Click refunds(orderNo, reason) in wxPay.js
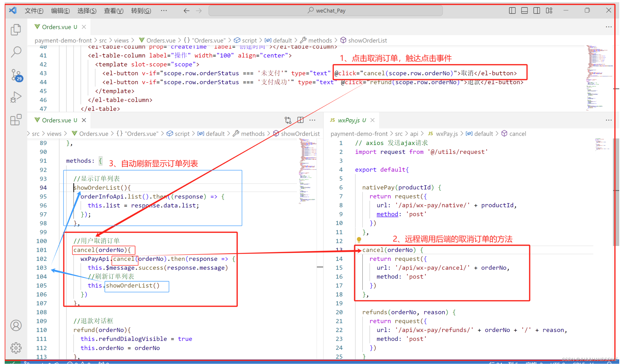622x364 pixels. click(405, 312)
